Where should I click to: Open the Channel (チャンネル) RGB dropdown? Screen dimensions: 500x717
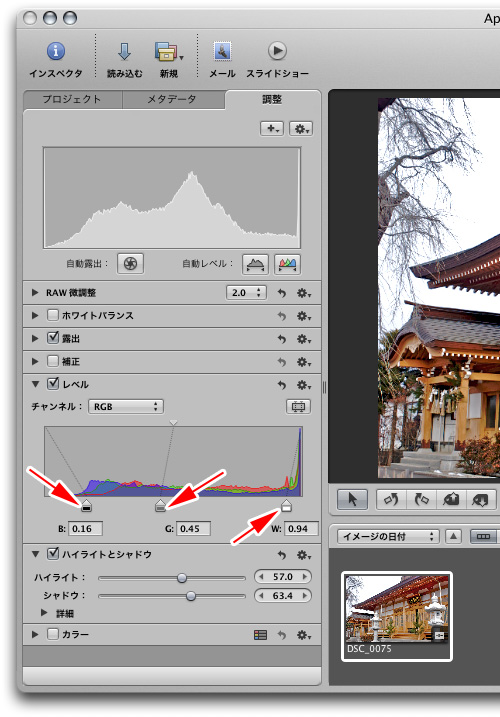126,407
